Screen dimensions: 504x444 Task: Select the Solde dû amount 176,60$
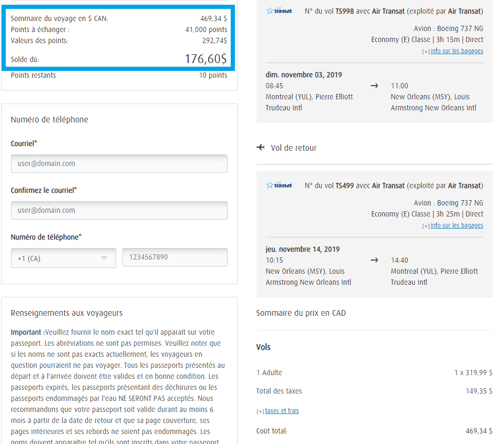click(205, 59)
